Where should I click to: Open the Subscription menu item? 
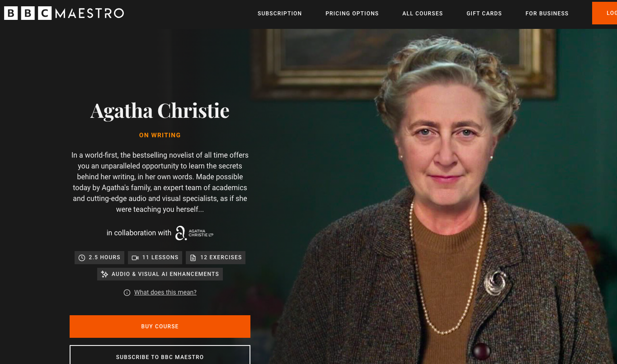pyautogui.click(x=280, y=14)
